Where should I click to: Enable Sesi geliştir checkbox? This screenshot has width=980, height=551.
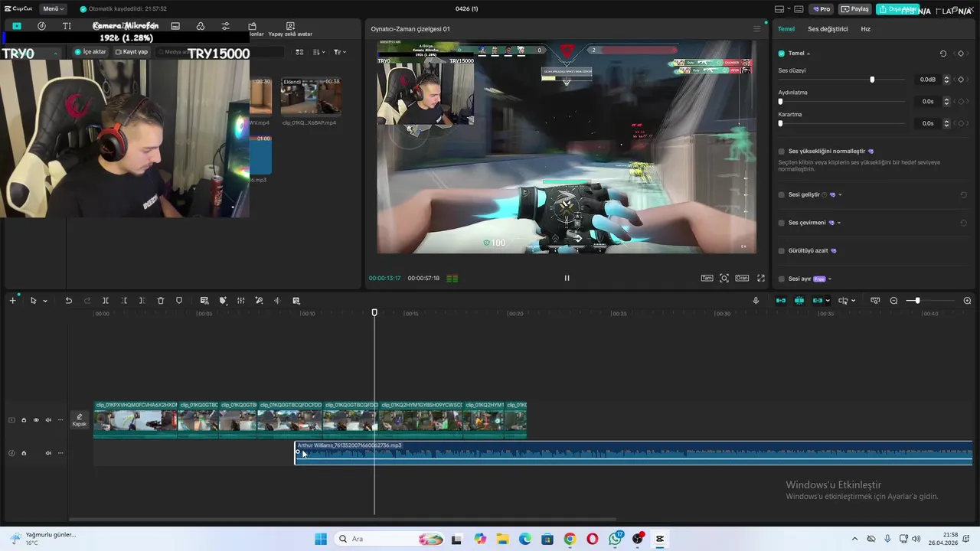[782, 194]
